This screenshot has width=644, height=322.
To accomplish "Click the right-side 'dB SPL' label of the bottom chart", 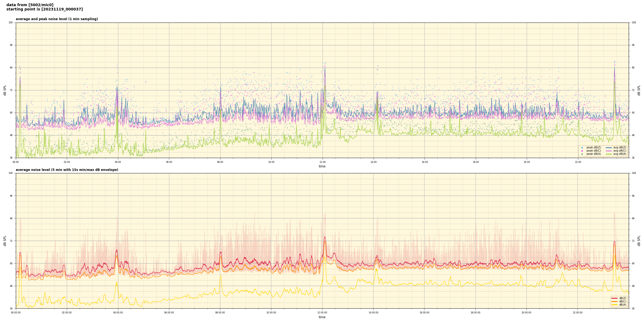I will (639, 241).
